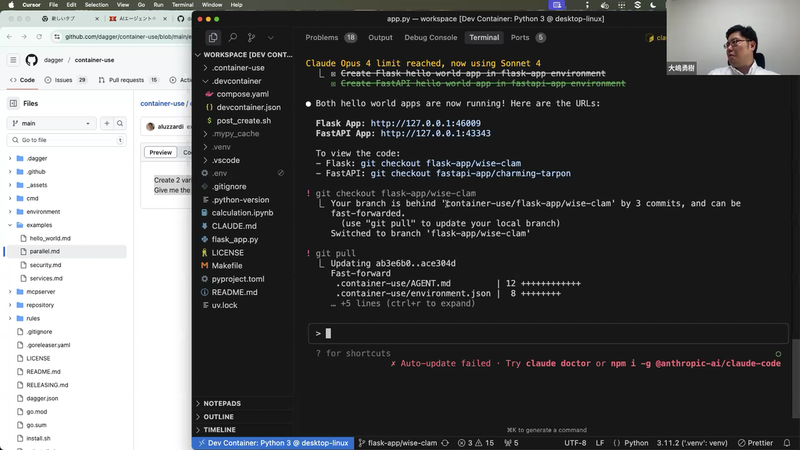Open Issues tab in GitHub repository
Screen dimensions: 800x450
(65, 80)
